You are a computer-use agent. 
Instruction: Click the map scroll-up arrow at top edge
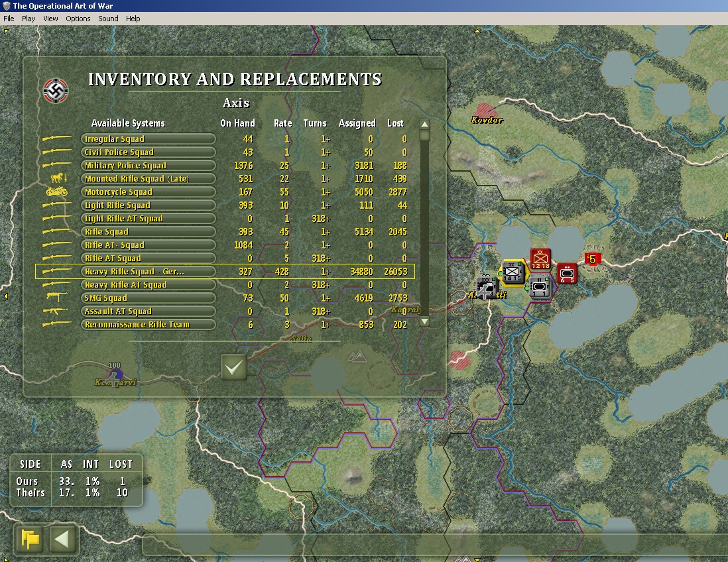[477, 31]
